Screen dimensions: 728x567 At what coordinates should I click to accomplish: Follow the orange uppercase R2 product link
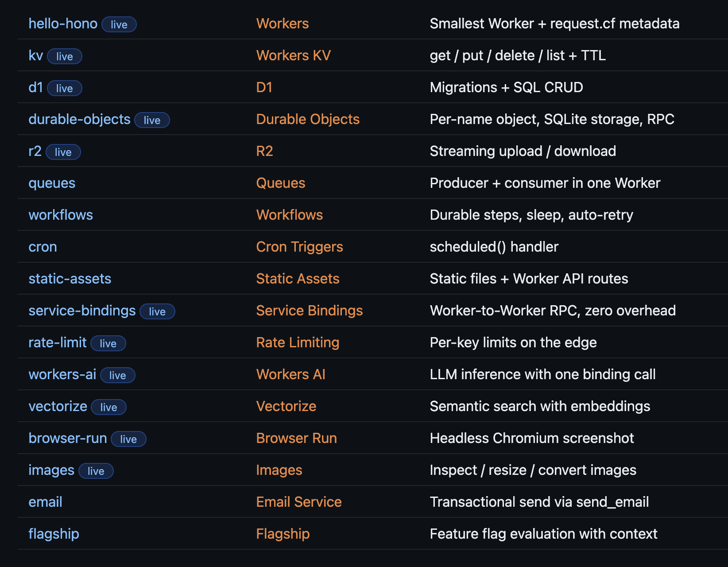(x=264, y=151)
